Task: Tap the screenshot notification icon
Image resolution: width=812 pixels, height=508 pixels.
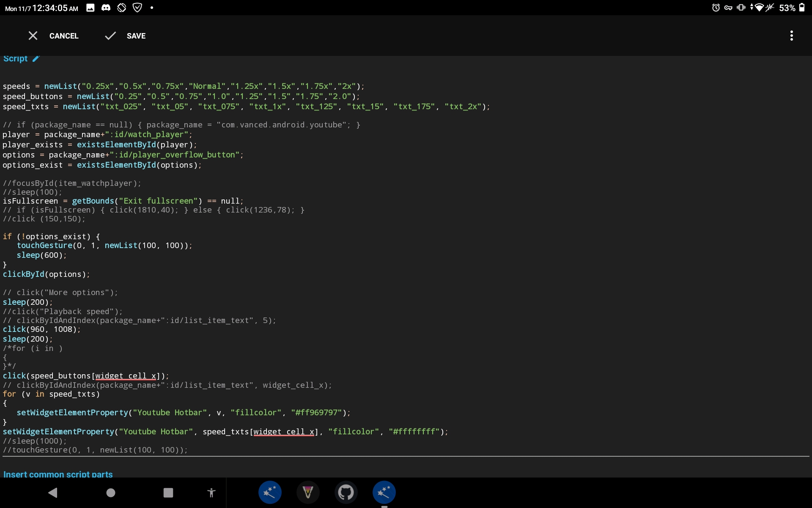Action: click(90, 7)
